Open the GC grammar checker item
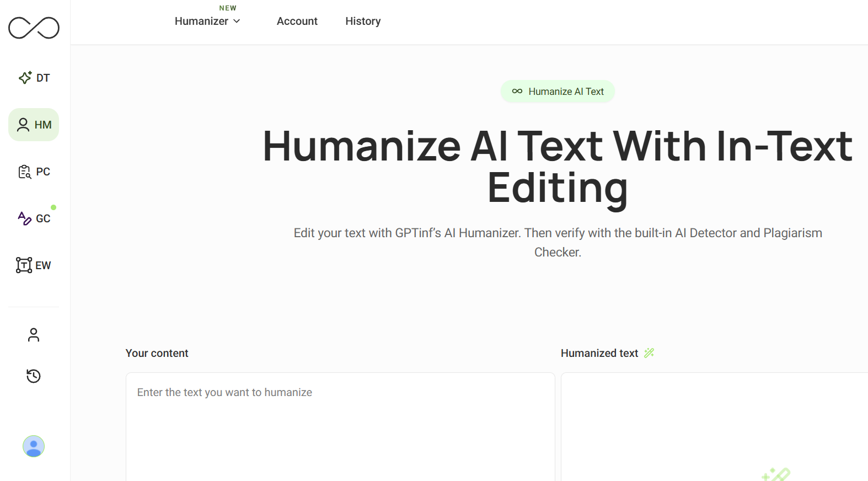 (x=34, y=218)
